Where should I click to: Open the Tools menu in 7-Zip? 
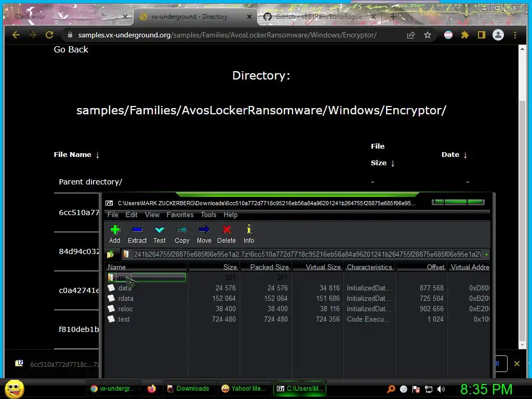point(208,215)
